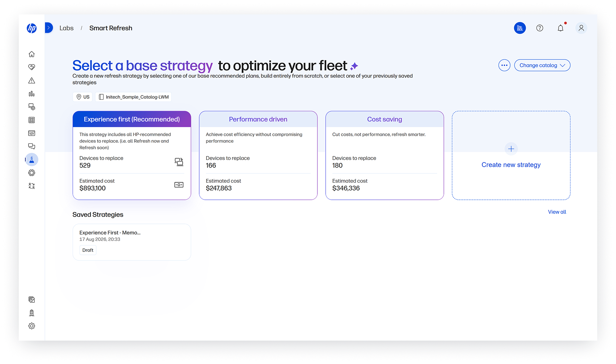This screenshot has width=616, height=364.
Task: Select the Labs flask icon in the sidebar
Action: [x=32, y=160]
